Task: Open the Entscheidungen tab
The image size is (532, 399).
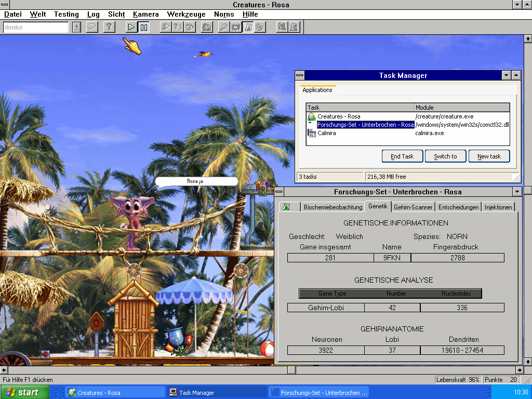Action: tap(458, 207)
